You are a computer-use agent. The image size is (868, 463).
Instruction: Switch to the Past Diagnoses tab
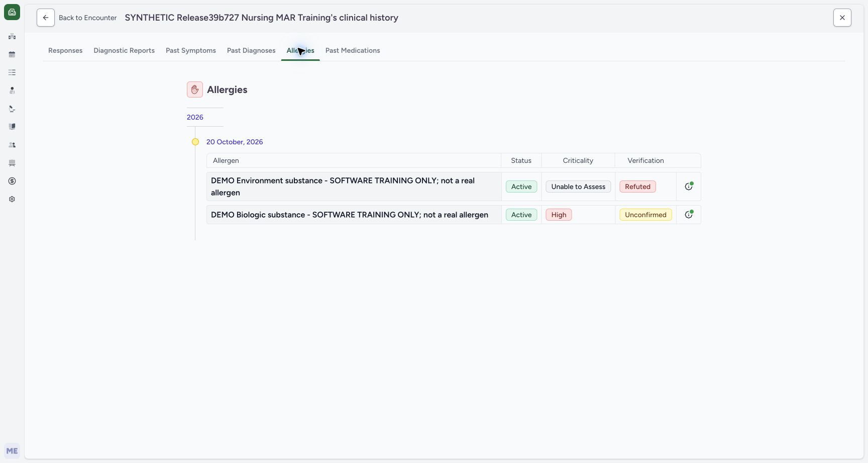click(251, 50)
